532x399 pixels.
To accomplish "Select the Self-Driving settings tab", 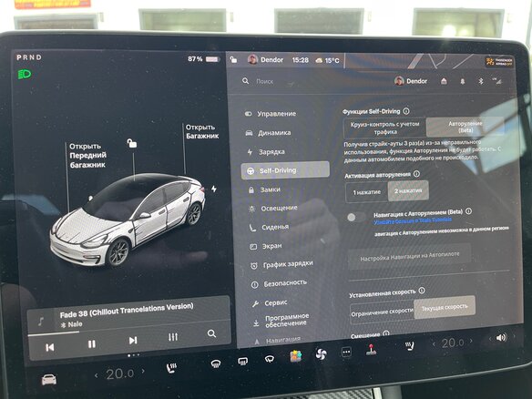I will pos(285,170).
